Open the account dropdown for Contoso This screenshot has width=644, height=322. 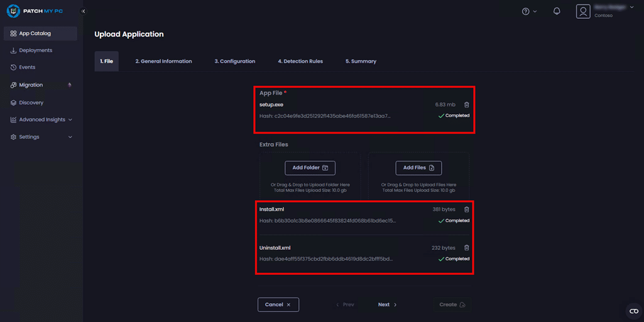[631, 8]
